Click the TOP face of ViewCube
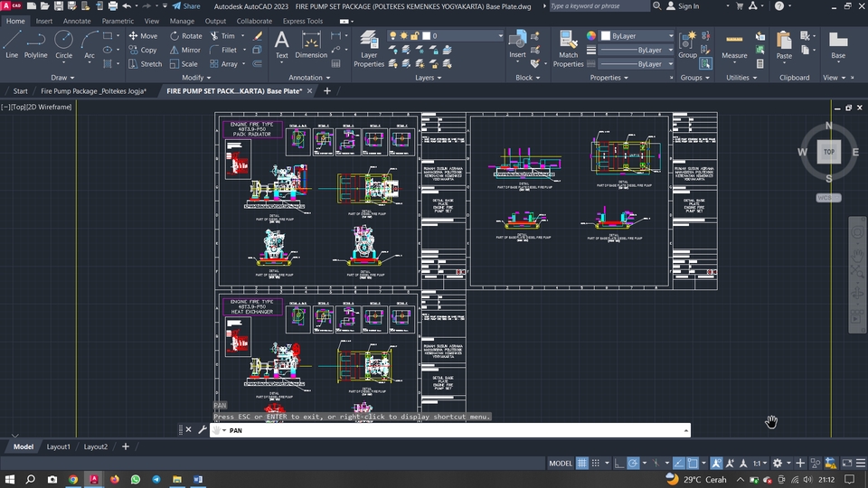Image resolution: width=868 pixels, height=488 pixels. click(829, 152)
